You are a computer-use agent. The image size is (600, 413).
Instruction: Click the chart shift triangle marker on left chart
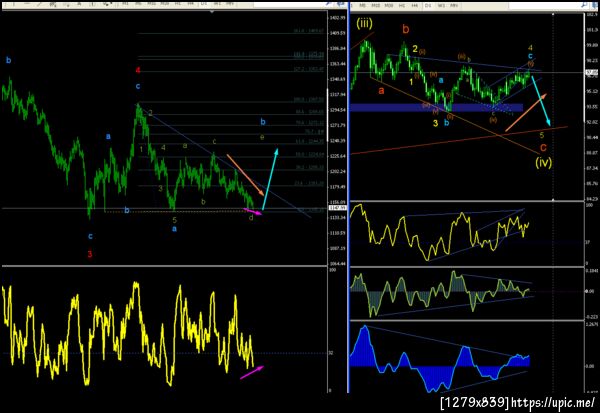(212, 12)
